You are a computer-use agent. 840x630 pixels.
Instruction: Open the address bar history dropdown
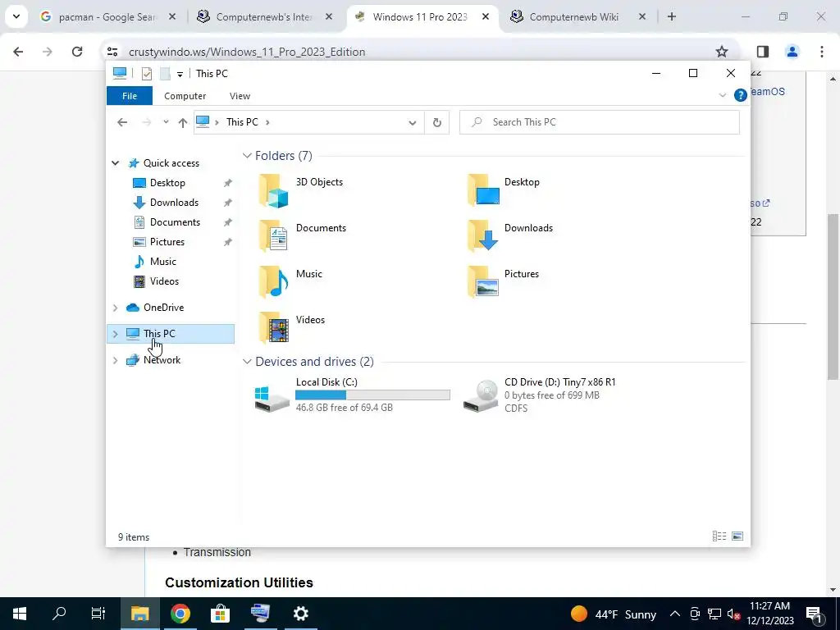coord(412,123)
